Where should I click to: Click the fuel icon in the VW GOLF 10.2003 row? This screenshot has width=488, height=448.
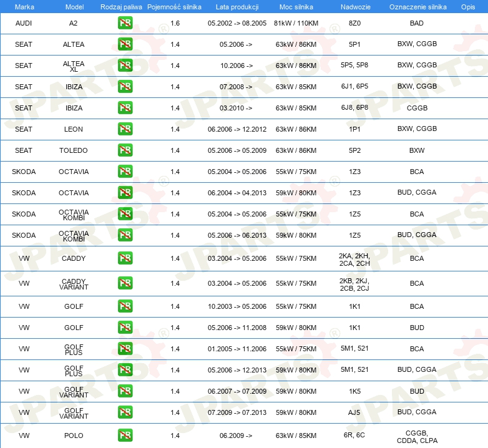pyautogui.click(x=125, y=306)
